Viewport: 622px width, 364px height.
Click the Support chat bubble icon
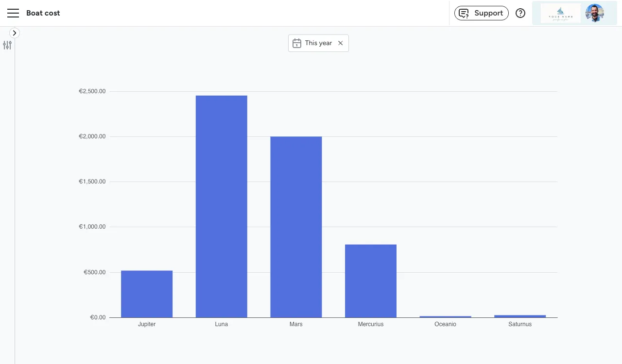463,13
